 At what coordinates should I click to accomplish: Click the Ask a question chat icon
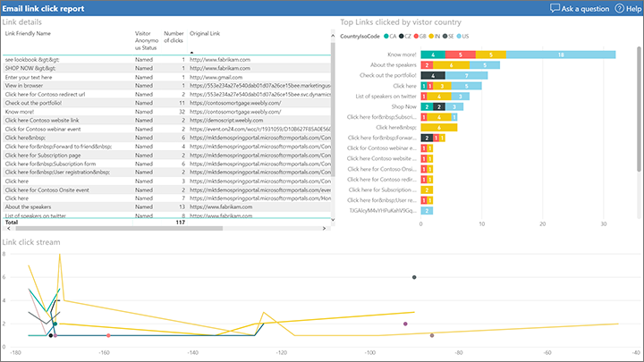[x=555, y=8]
